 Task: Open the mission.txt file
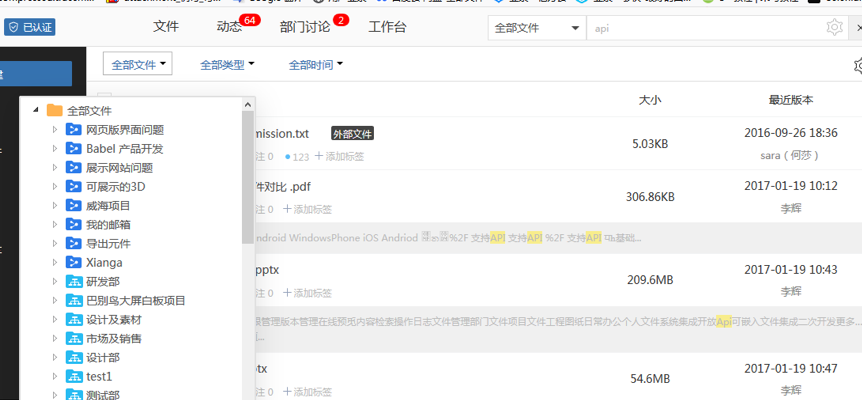point(281,134)
